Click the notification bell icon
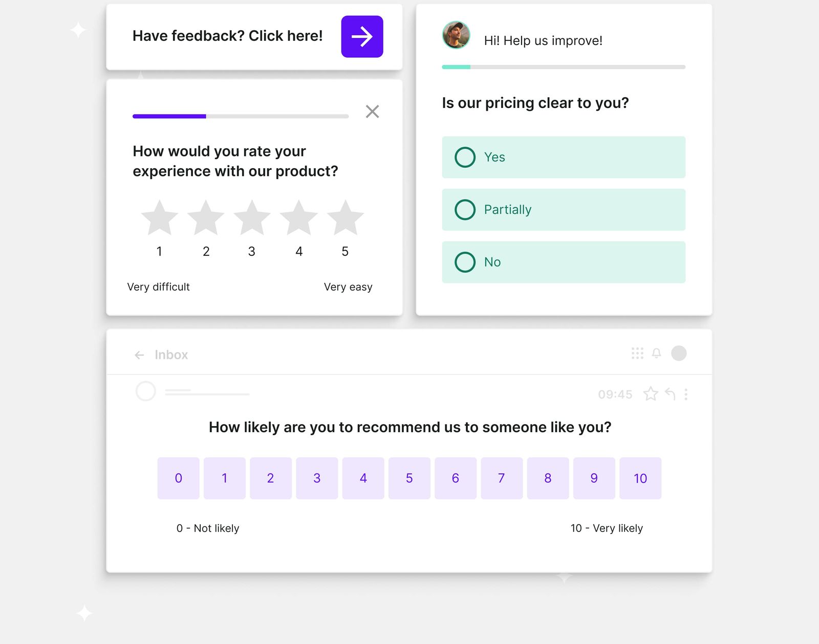The width and height of the screenshot is (819, 644). click(657, 353)
